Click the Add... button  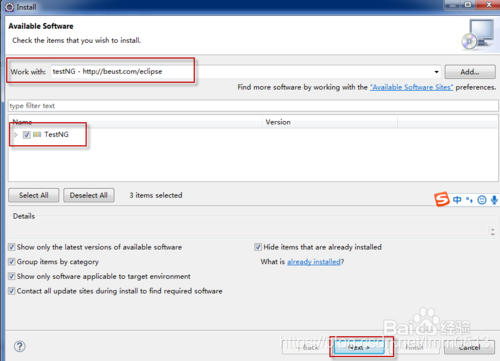(x=470, y=72)
